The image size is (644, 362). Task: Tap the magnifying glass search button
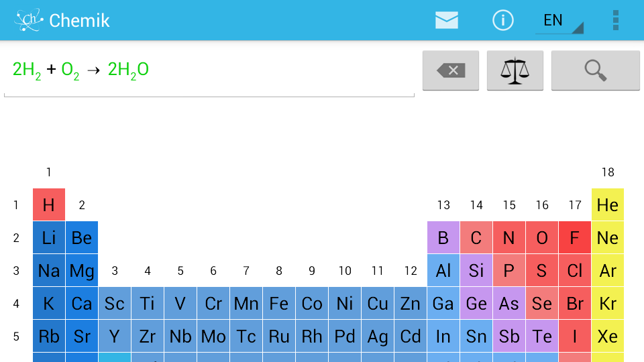[x=596, y=70]
